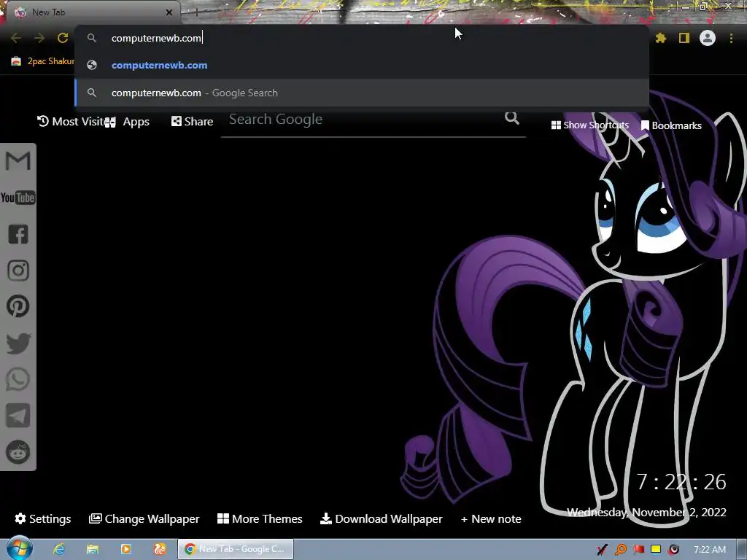This screenshot has height=560, width=747.
Task: Select computernewb.com Google Search suggestion
Action: (362, 93)
